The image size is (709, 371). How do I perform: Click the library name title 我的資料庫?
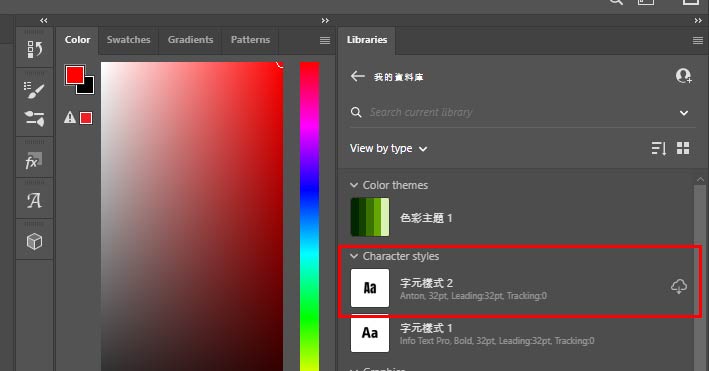(398, 77)
